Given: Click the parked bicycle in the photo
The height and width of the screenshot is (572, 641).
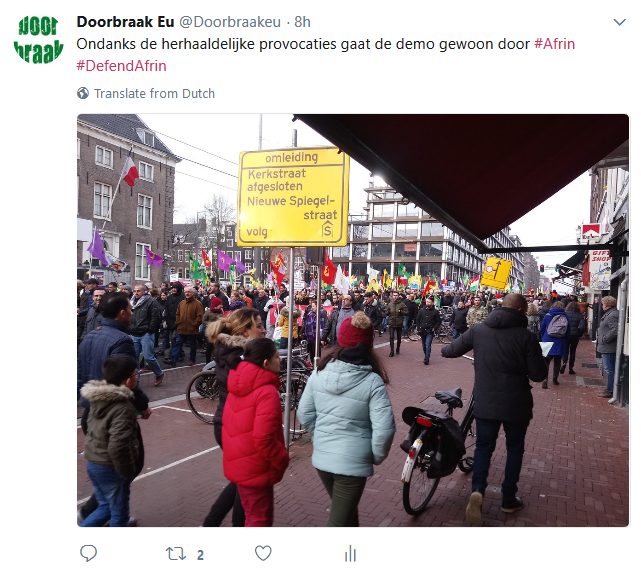Looking at the screenshot, I should tap(437, 448).
